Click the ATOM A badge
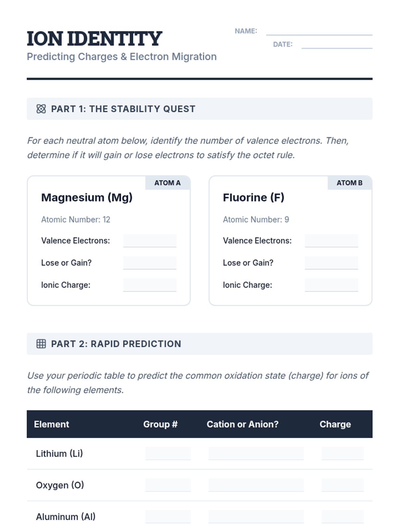This screenshot has width=399, height=532. [168, 183]
